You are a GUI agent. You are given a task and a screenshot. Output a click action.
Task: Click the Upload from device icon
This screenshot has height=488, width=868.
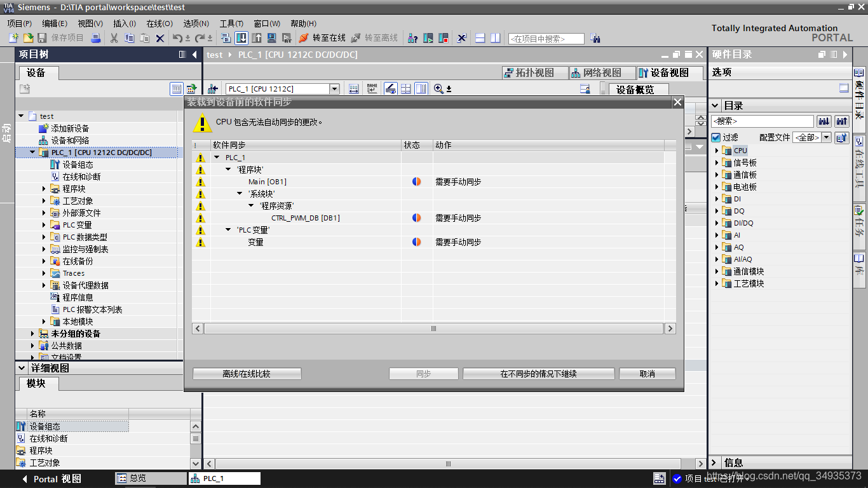click(x=257, y=38)
